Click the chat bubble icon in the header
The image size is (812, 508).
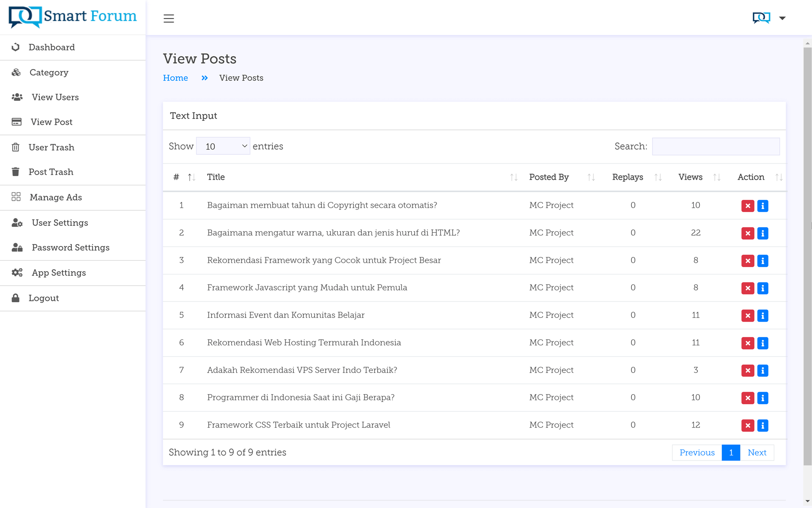tap(760, 17)
